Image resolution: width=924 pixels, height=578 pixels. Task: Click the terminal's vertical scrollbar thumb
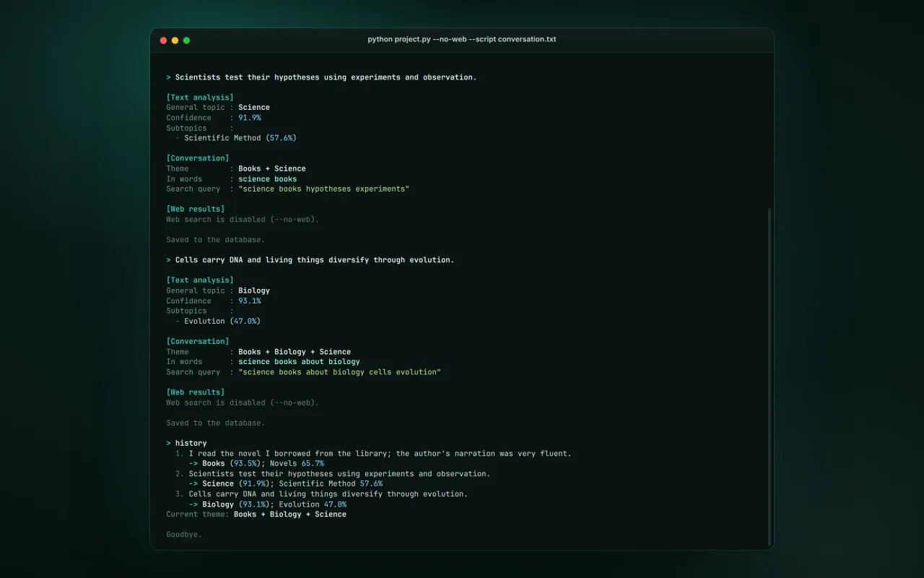pyautogui.click(x=770, y=376)
